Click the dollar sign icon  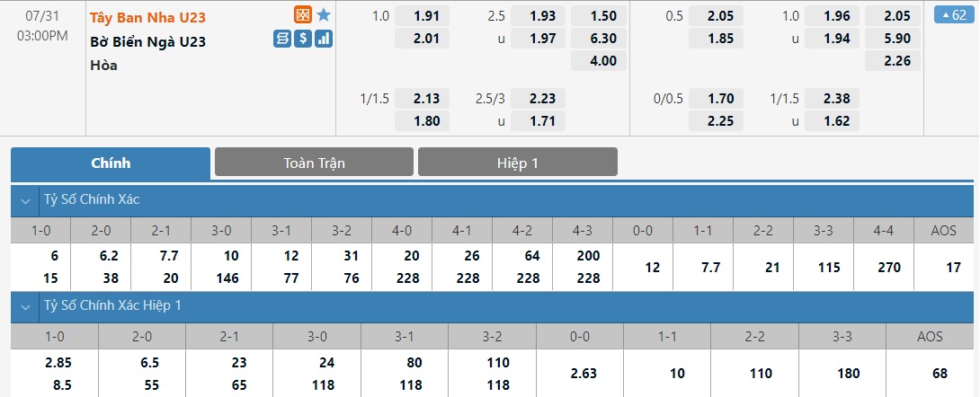click(303, 39)
